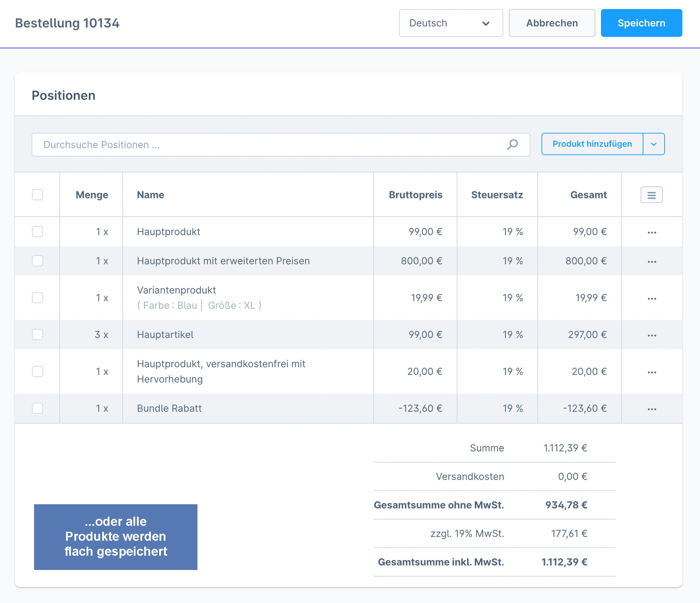Click the 297,00 € total cell
700x603 pixels.
tap(587, 335)
